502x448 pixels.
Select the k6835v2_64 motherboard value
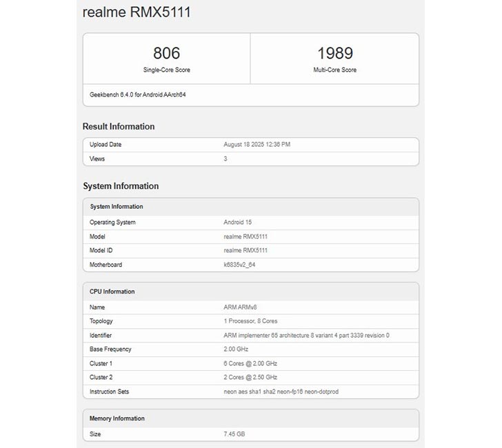click(239, 265)
